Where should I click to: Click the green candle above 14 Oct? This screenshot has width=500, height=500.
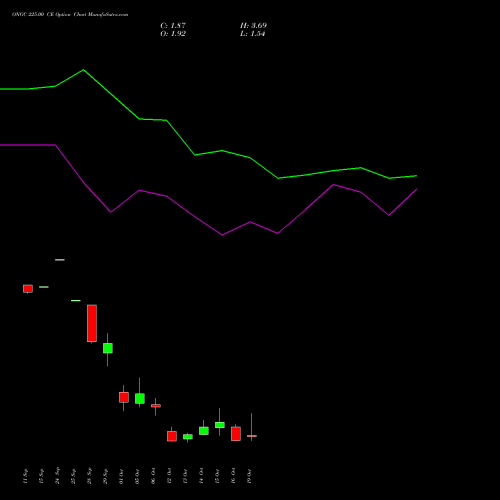click(x=204, y=431)
